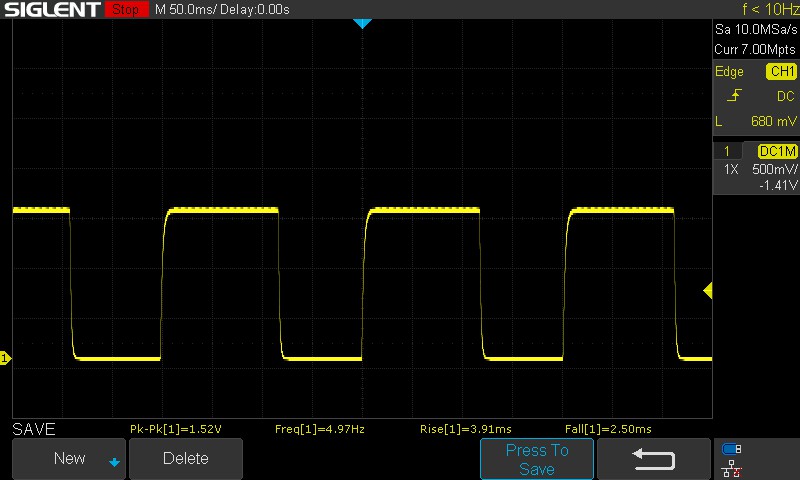Click the USB device status icon

click(732, 449)
